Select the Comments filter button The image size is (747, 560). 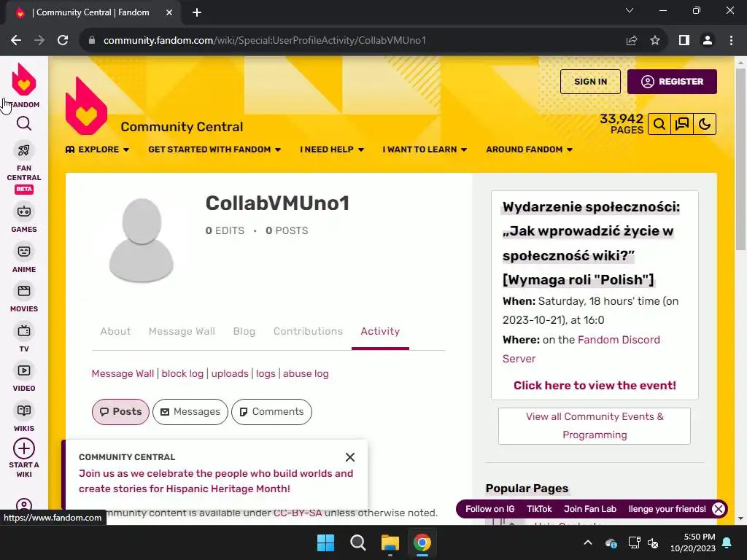(271, 412)
